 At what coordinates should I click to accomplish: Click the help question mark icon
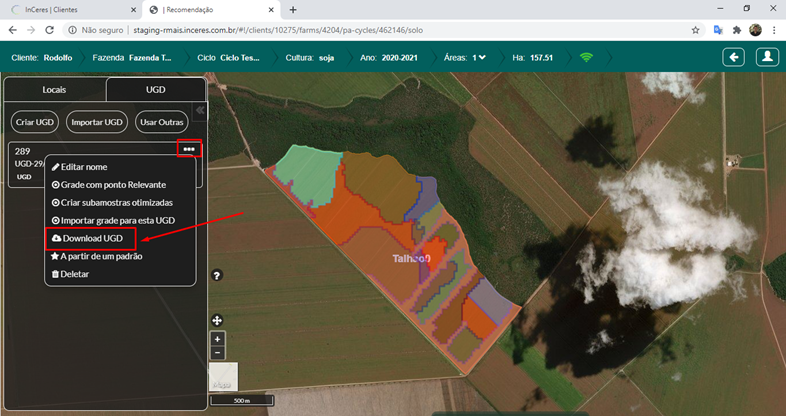pyautogui.click(x=217, y=275)
